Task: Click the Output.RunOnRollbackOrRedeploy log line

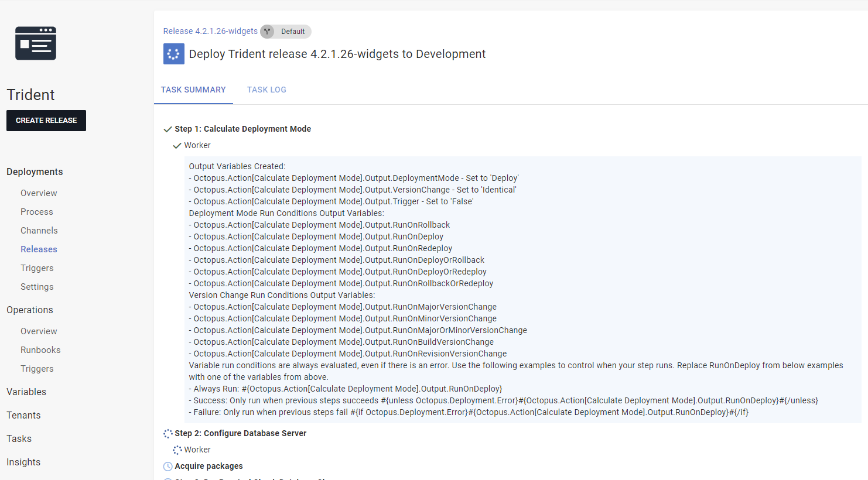Action: pos(341,283)
